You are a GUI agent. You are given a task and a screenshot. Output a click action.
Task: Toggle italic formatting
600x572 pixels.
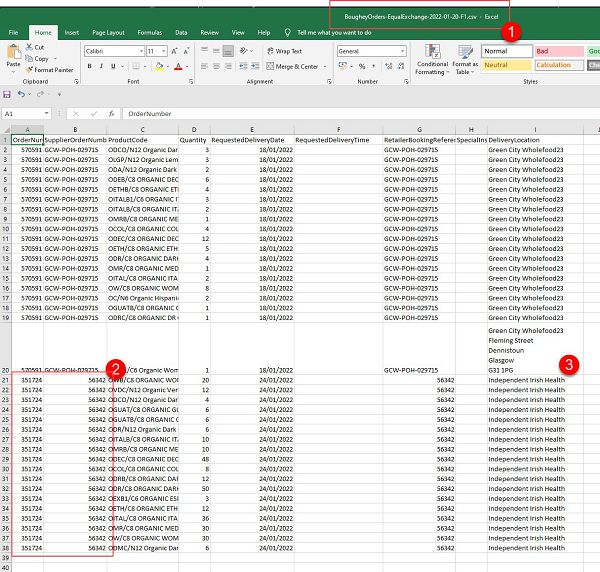(101, 66)
